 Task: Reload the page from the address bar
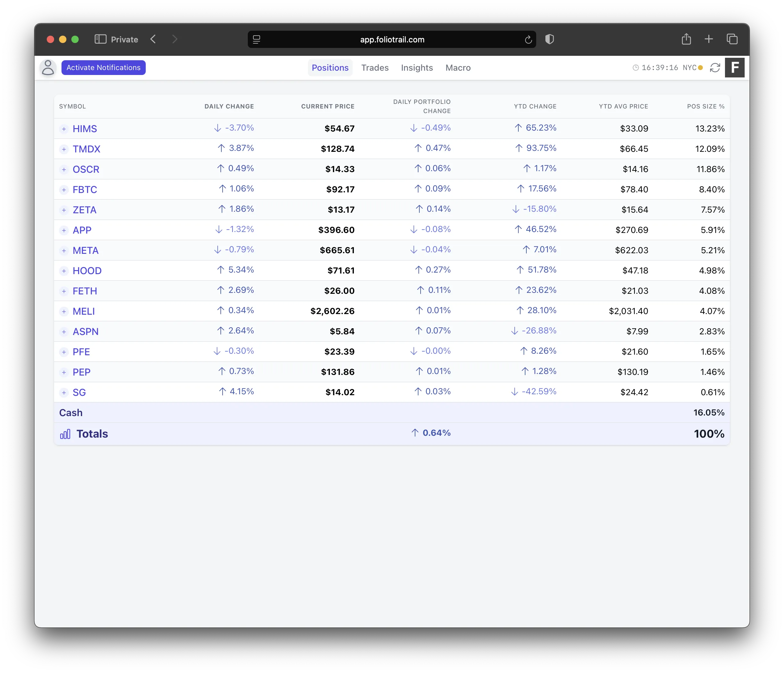[528, 40]
